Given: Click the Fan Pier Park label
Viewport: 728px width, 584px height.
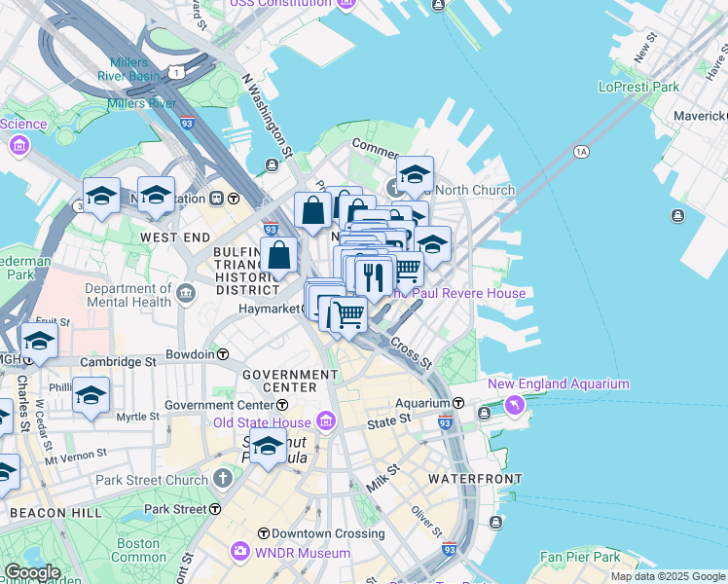Looking at the screenshot, I should click(x=580, y=557).
